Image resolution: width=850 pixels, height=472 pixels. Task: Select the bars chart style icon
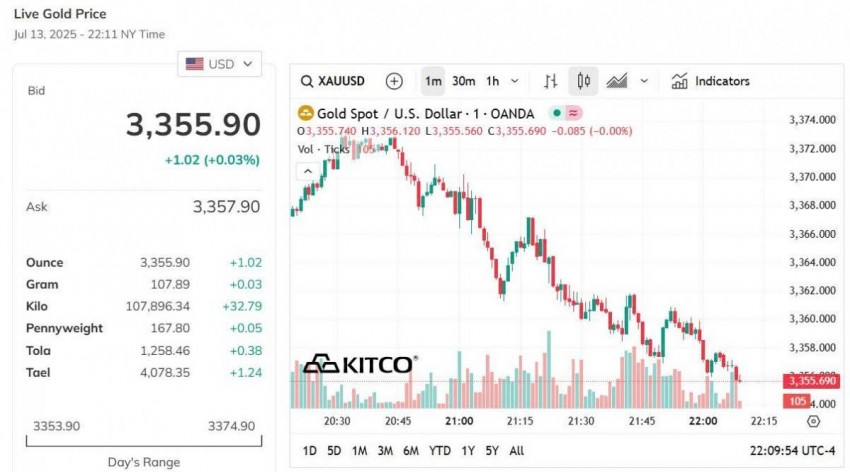[550, 81]
